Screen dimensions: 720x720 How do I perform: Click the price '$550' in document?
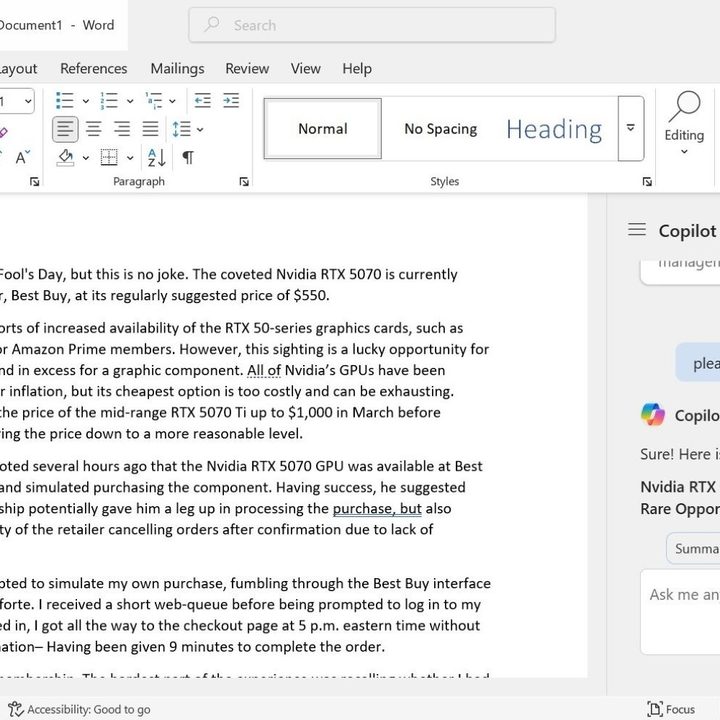[x=309, y=295]
